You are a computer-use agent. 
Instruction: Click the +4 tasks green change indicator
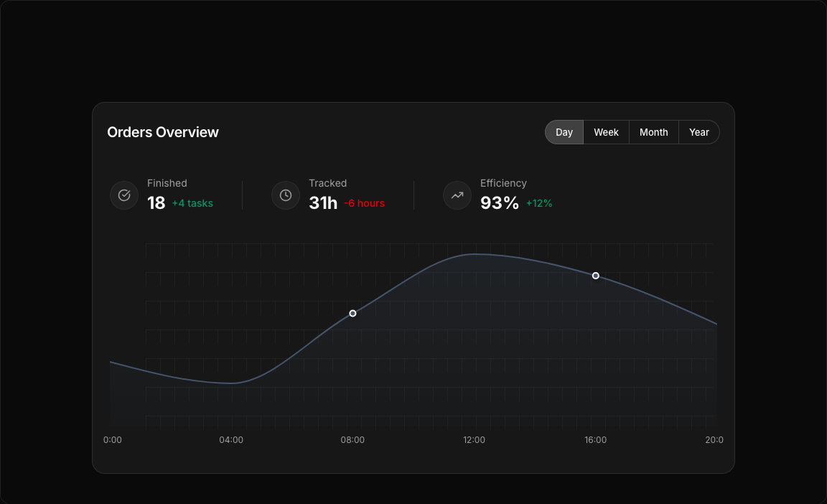(x=192, y=203)
